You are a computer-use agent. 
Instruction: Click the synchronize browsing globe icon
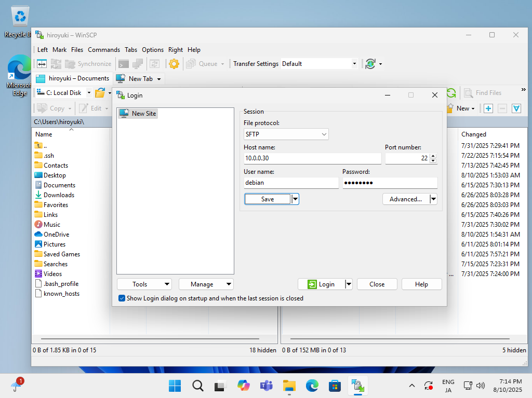coord(370,64)
